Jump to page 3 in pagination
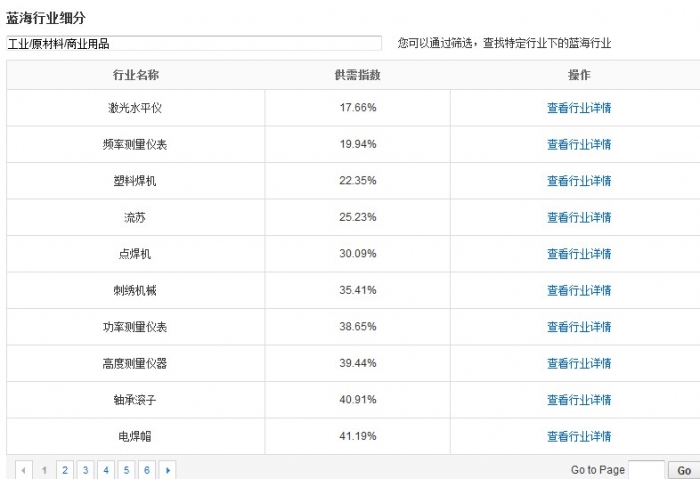Viewport: 700px width, 479px height. 85,470
